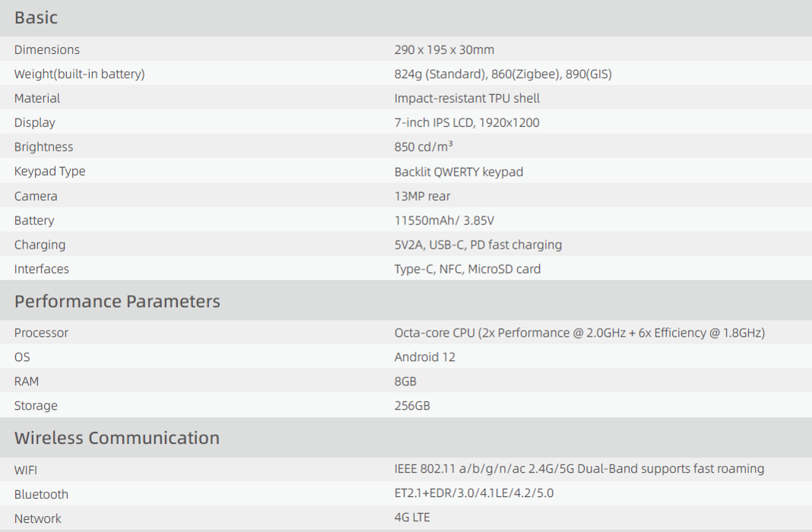
Task: Select the Interfaces row label
Action: (41, 269)
